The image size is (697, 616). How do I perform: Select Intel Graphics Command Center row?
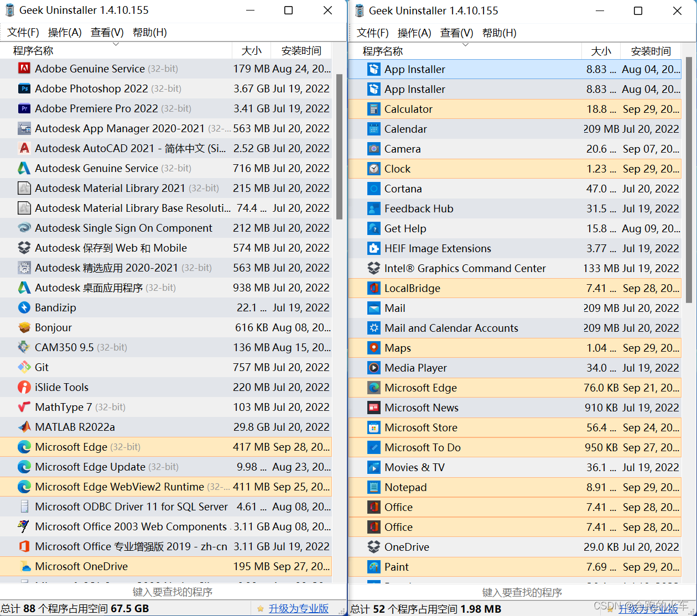pyautogui.click(x=516, y=268)
